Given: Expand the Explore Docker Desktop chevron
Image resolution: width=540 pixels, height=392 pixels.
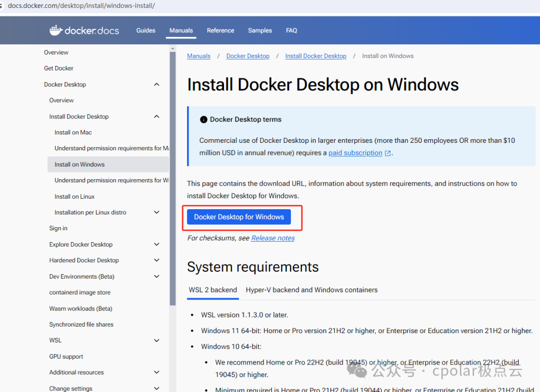Looking at the screenshot, I should tap(156, 244).
